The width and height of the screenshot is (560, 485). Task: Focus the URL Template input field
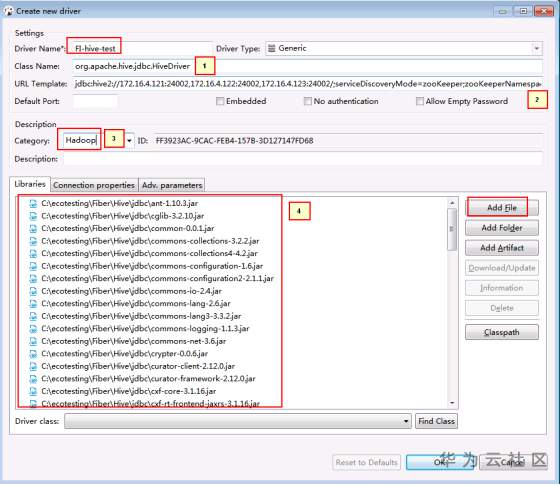[307, 84]
